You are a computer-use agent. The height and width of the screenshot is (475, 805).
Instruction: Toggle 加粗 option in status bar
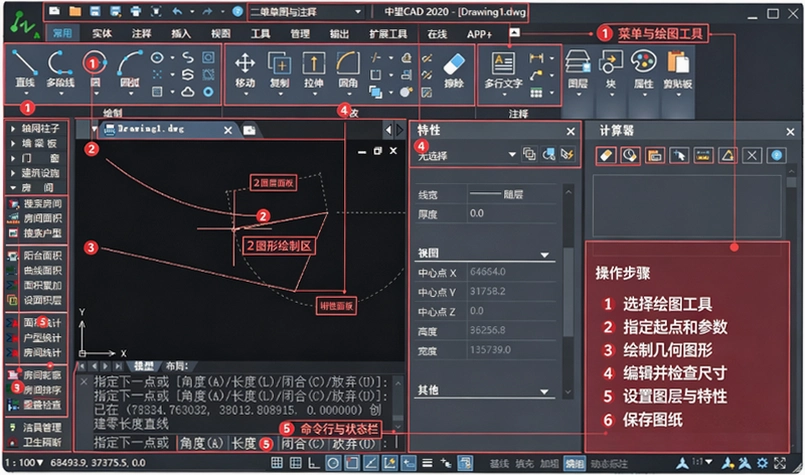tap(549, 464)
